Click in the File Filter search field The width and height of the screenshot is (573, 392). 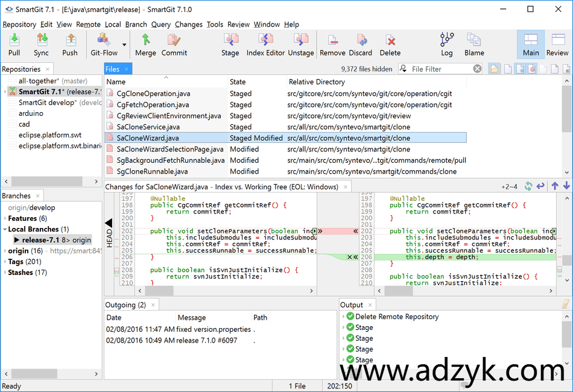[x=439, y=69]
